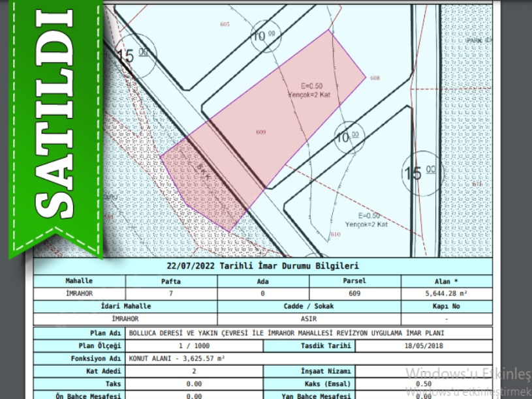This screenshot has width=532, height=399.
Task: Click the E=0.50 Yençok text near parcel 610
Action: 367,220
